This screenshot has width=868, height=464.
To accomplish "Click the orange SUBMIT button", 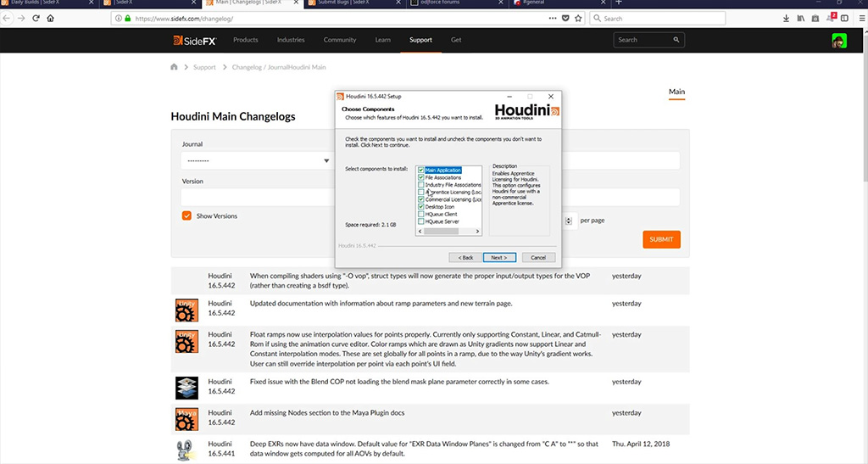I will point(661,239).
